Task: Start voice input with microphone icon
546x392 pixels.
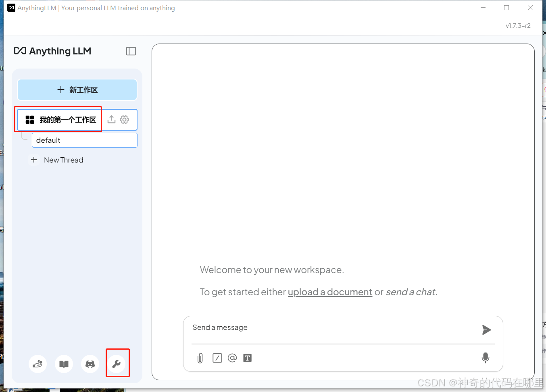Action: click(486, 358)
